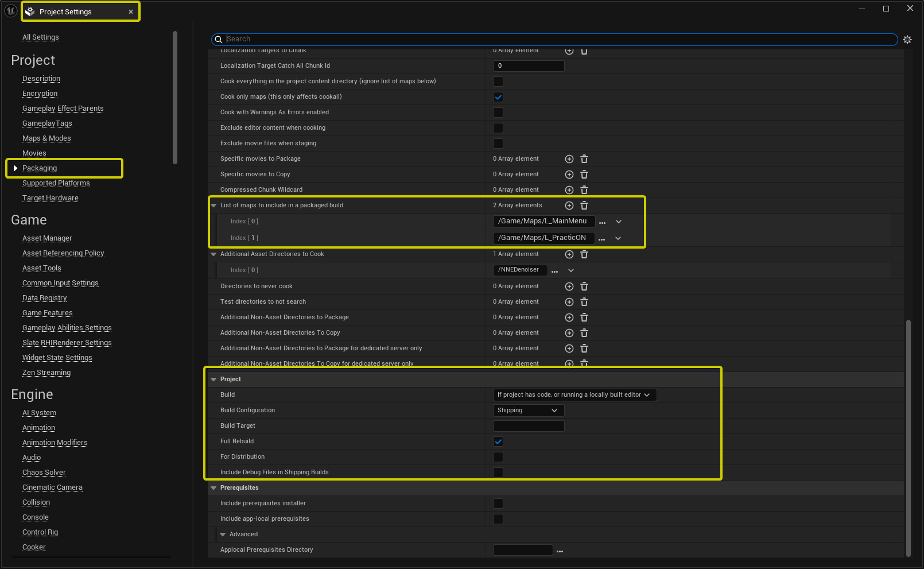The image size is (924, 569).
Task: Browse for Applocal Prerequisites Directory
Action: [x=560, y=551]
